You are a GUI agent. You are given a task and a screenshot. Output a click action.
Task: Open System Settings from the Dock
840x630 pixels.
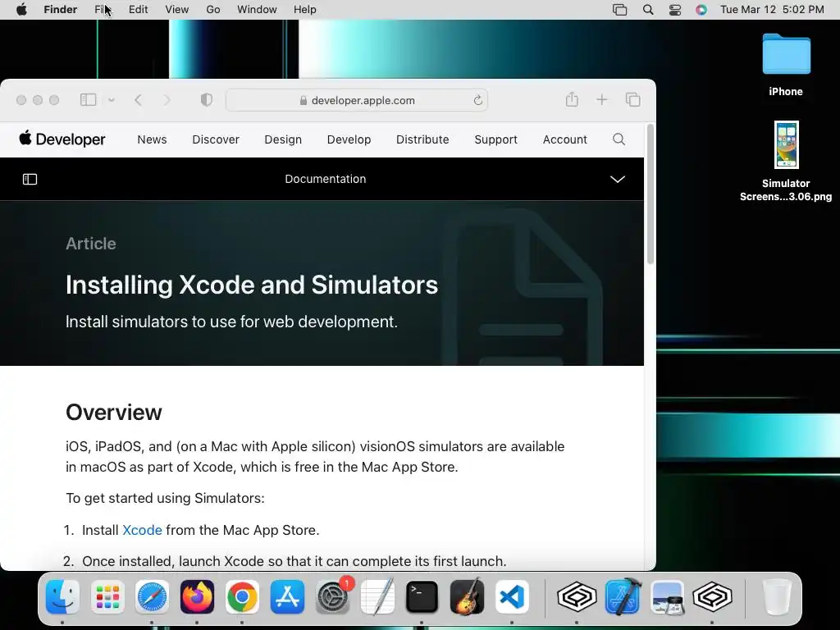(x=332, y=596)
